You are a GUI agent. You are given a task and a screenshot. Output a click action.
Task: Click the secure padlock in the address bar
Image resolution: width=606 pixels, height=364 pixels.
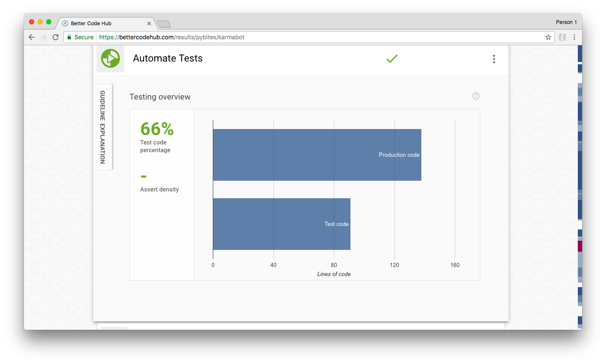(70, 37)
